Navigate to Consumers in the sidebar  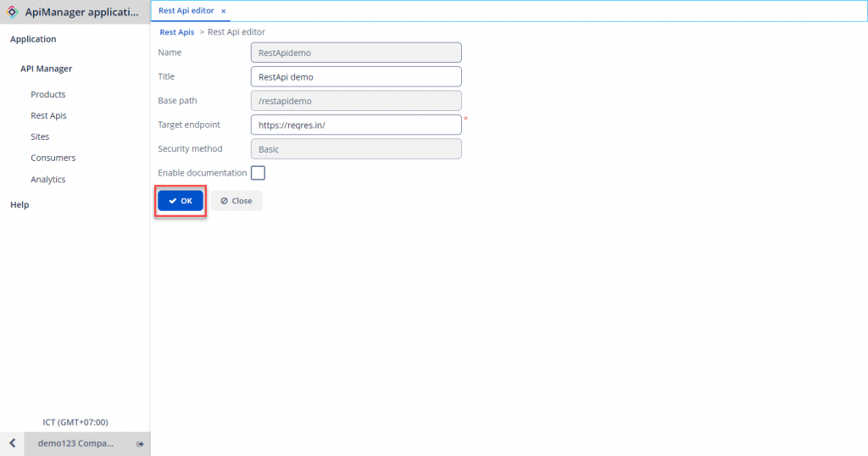pos(53,158)
